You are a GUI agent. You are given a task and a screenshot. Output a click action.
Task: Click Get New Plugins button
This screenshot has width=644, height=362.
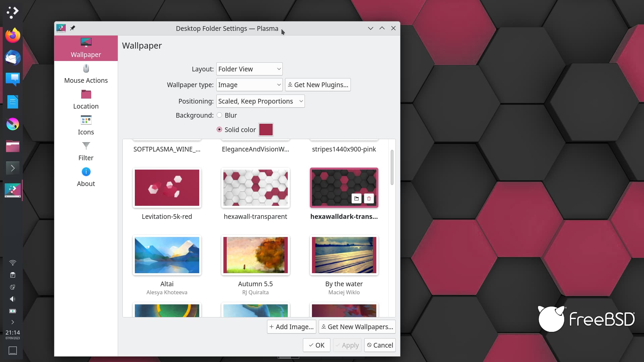pyautogui.click(x=318, y=85)
